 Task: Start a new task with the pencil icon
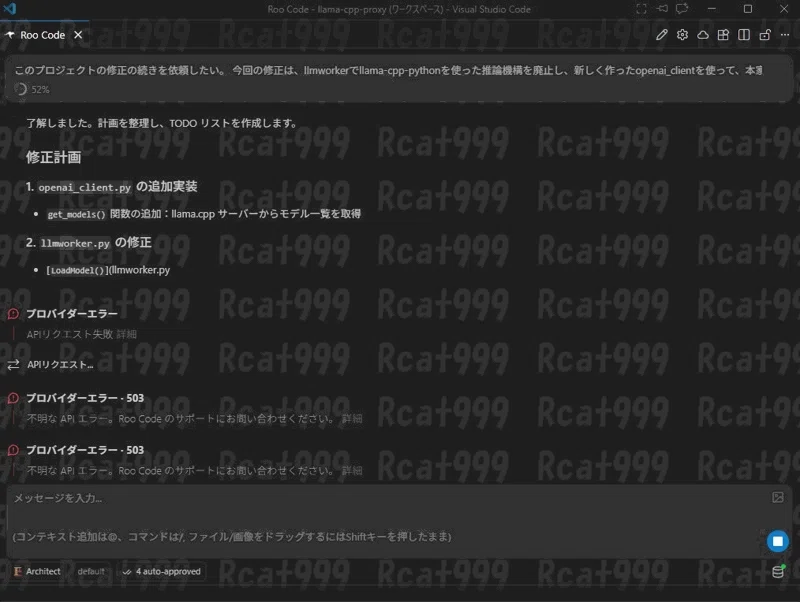pyautogui.click(x=661, y=35)
